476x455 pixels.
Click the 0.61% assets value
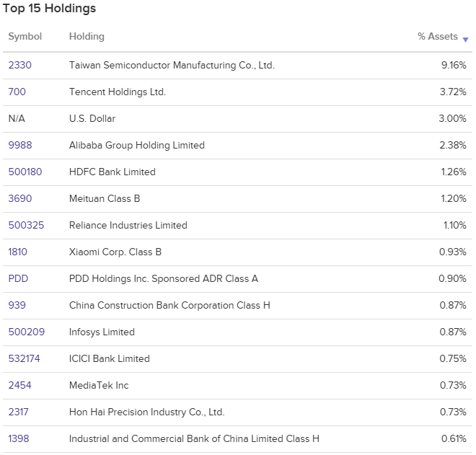pyautogui.click(x=454, y=439)
